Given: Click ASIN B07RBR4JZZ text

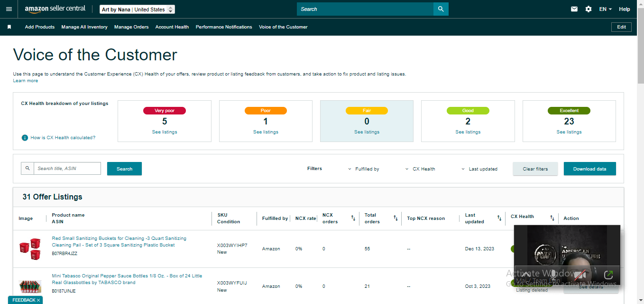Looking at the screenshot, I should 64,254.
